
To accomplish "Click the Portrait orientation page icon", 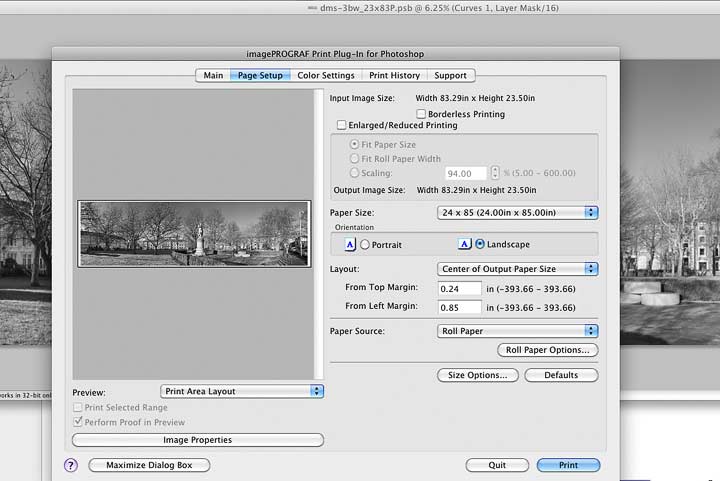I will click(x=350, y=245).
